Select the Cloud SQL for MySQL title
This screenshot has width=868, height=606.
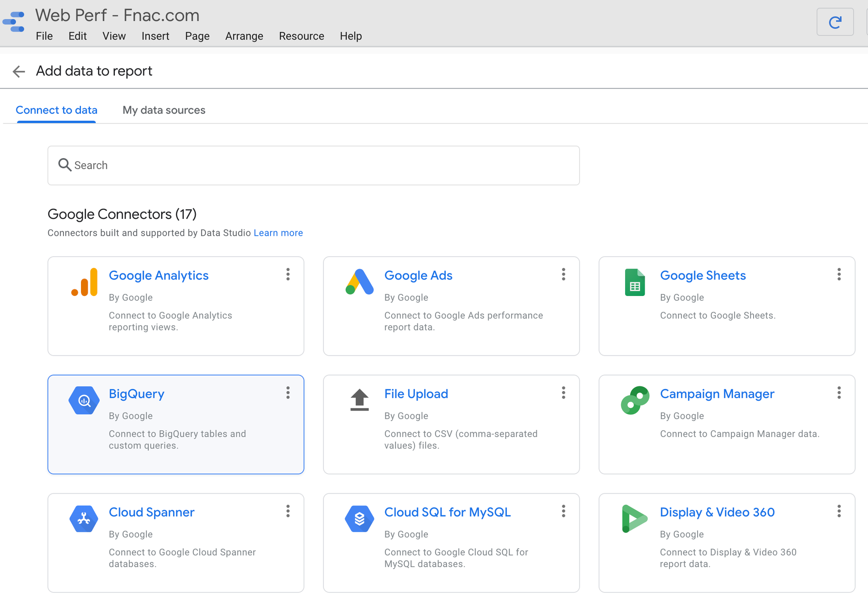(x=447, y=512)
